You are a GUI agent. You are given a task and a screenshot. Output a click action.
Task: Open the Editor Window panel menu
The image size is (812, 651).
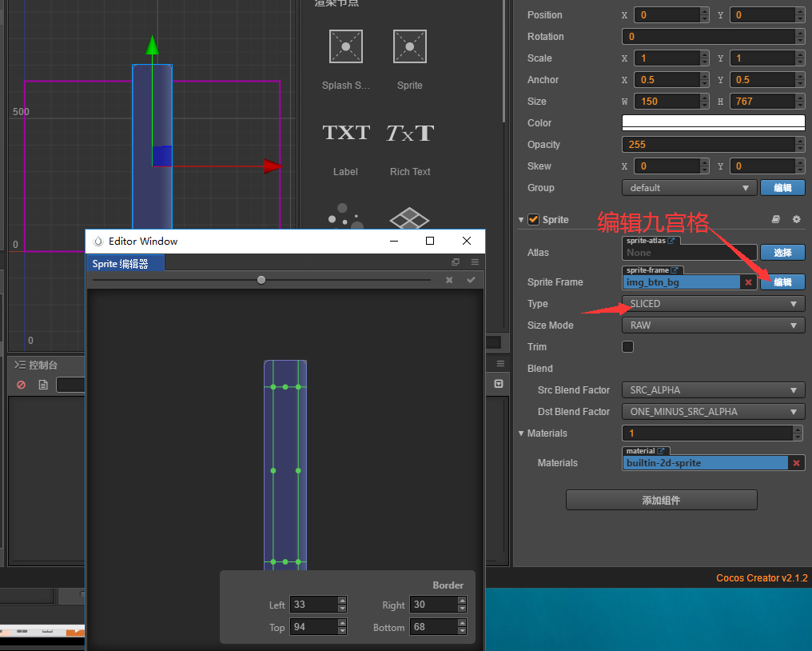(x=475, y=262)
